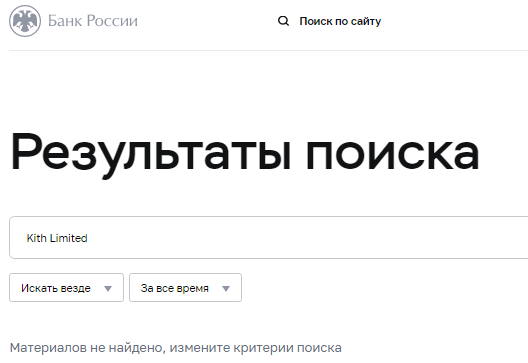528x363 pixels.
Task: Click the word «Kith» in the query box
Action: tap(36, 238)
